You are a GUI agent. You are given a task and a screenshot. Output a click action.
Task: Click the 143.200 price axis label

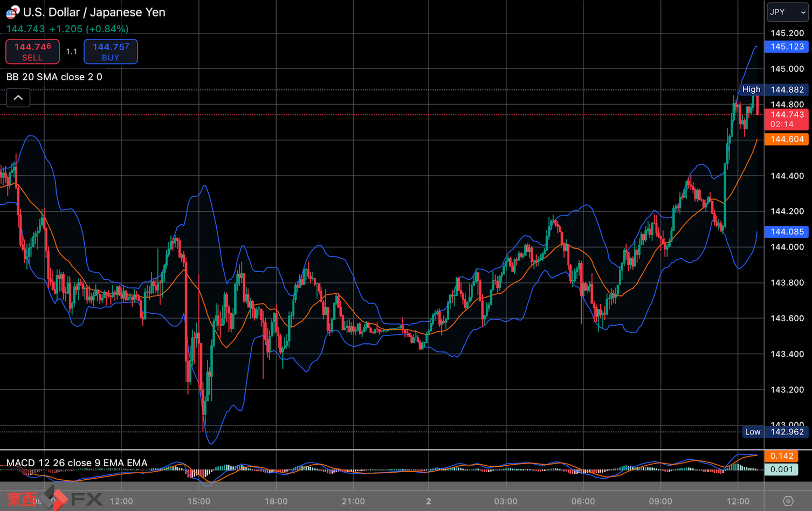click(787, 390)
